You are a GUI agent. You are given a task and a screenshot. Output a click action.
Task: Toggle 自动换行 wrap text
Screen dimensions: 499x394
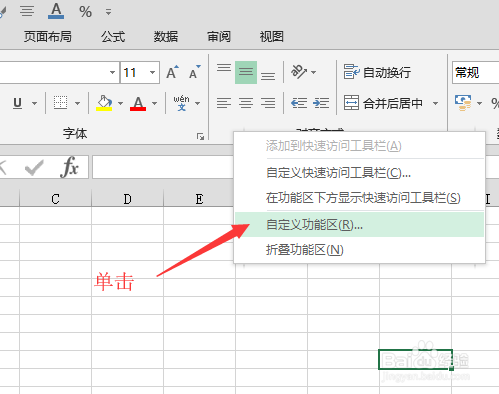377,72
